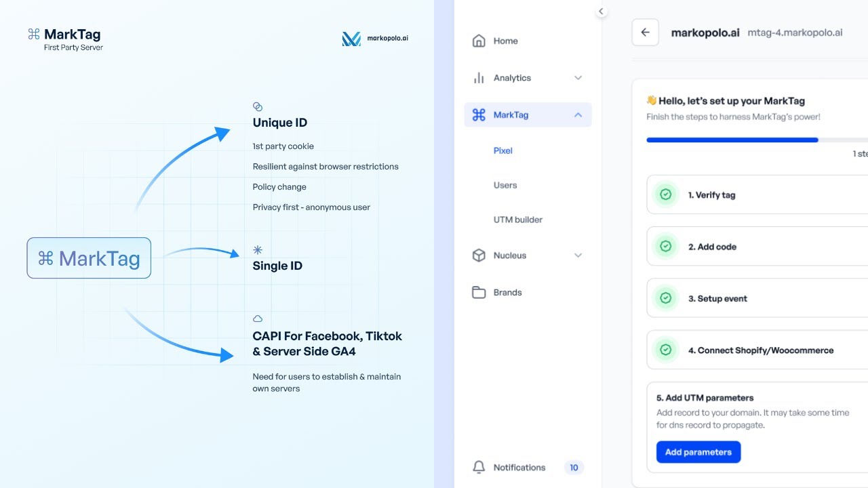Click the sidebar collapse arrow at top

(601, 11)
